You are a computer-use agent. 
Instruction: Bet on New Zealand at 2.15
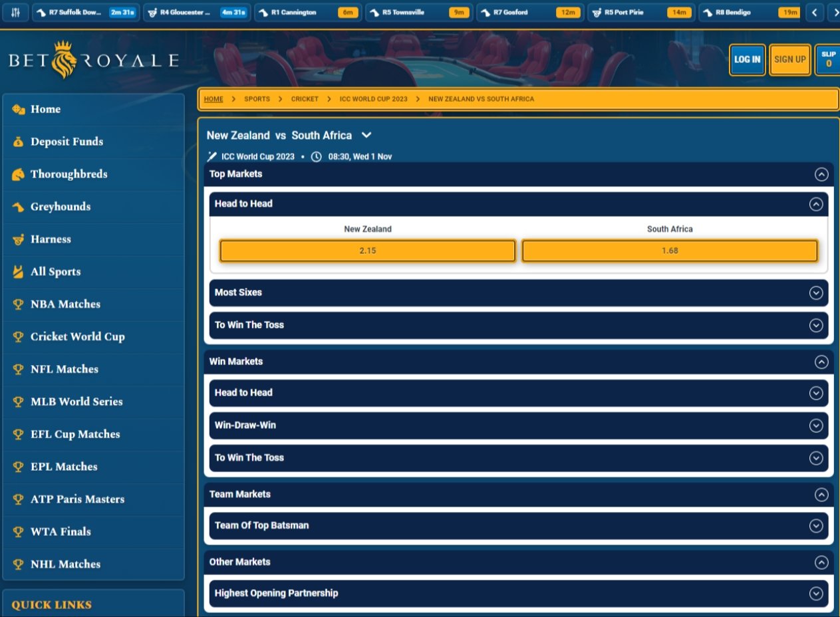tap(368, 251)
